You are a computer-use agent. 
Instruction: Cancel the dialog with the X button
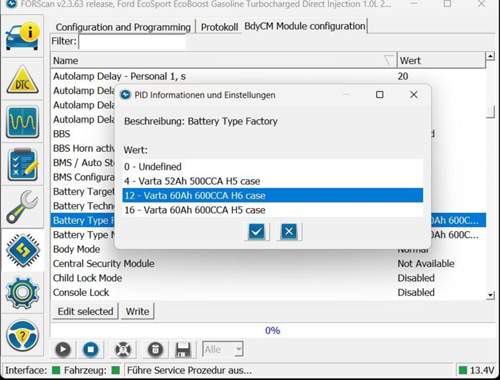click(x=289, y=231)
